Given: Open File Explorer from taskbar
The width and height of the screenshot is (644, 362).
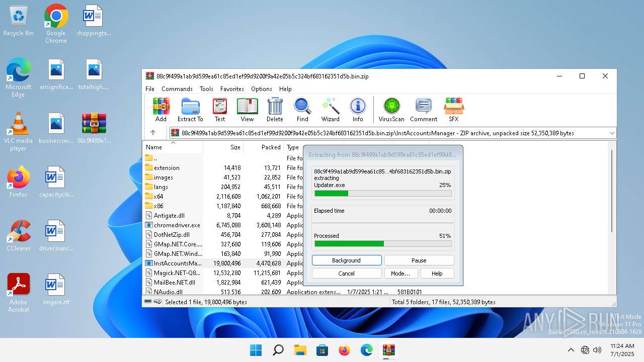Looking at the screenshot, I should 300,350.
